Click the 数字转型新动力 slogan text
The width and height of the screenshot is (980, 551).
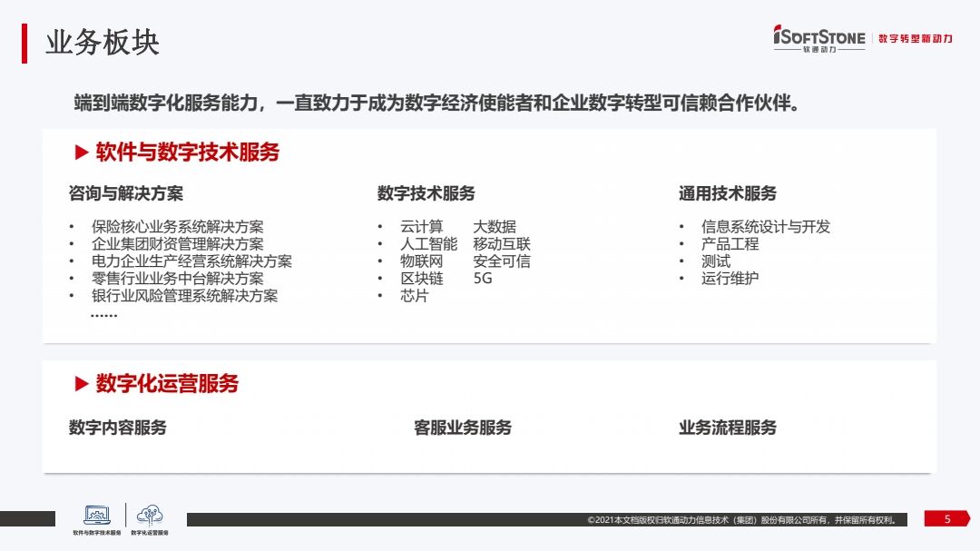point(915,39)
